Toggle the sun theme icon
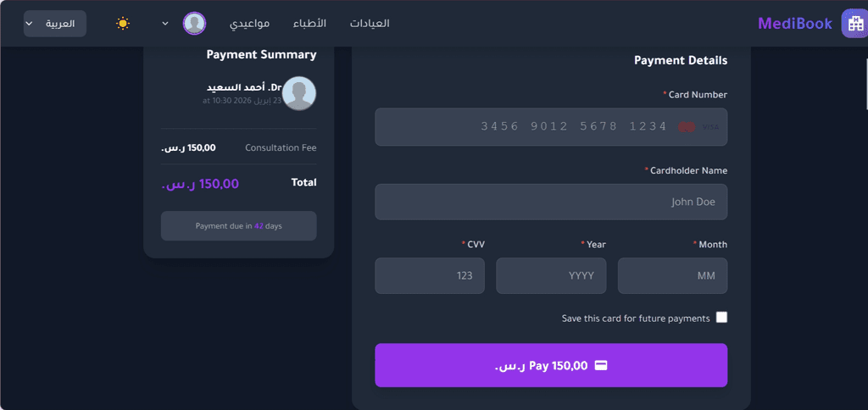 pyautogui.click(x=123, y=24)
